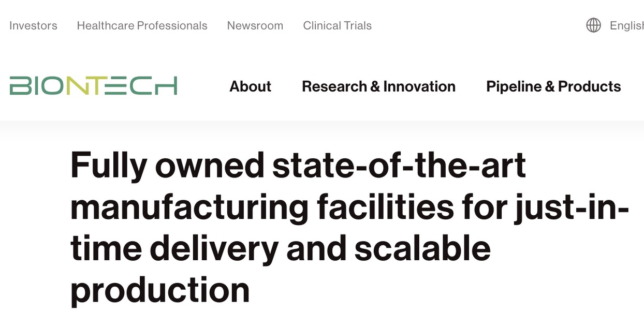Click the word "delivery" in the headline
The width and height of the screenshot is (644, 327).
[213, 249]
